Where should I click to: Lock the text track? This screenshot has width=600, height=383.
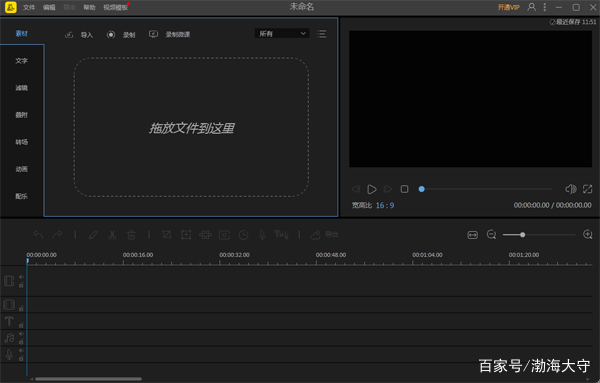click(x=21, y=325)
